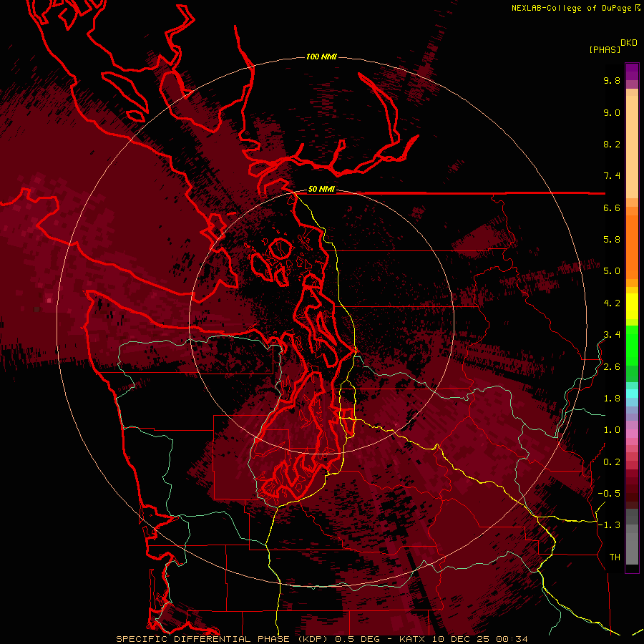Click the 7.4 value on the color scale
The width and height of the screenshot is (644, 644).
click(612, 176)
